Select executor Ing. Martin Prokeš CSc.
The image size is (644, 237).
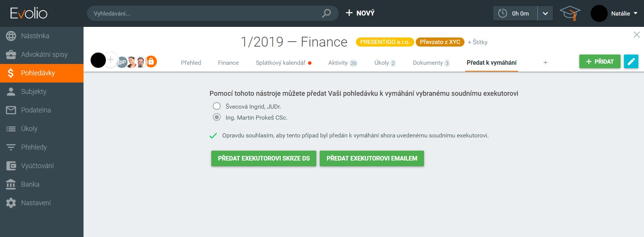(217, 117)
